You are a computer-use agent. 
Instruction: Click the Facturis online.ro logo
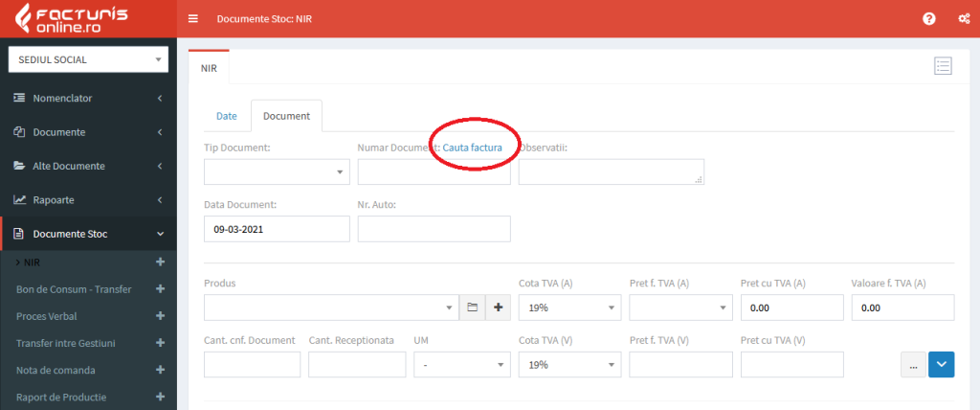(x=70, y=19)
